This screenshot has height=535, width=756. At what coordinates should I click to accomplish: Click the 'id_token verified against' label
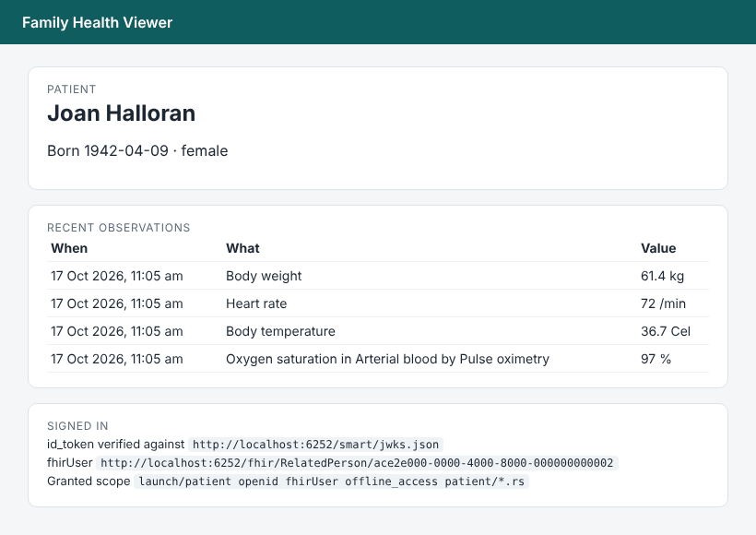pos(116,445)
